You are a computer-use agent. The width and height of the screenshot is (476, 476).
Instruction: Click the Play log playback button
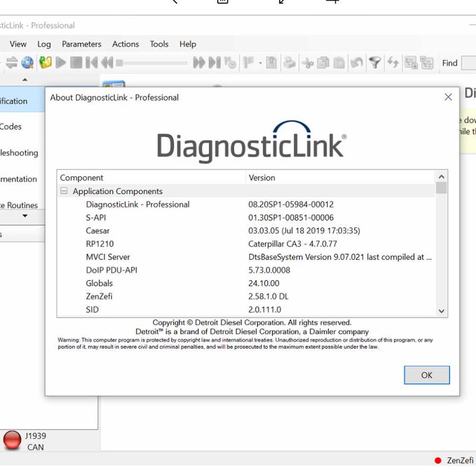[x=61, y=63]
